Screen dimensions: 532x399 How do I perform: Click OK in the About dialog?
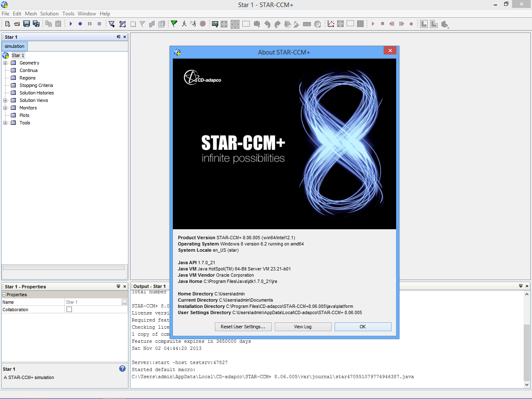[x=363, y=327]
